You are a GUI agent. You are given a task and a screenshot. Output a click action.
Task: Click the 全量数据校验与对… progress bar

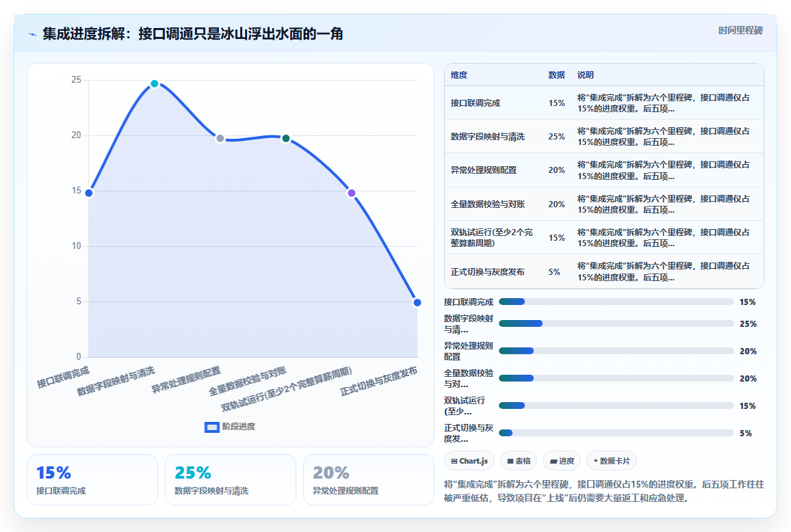[x=616, y=378]
